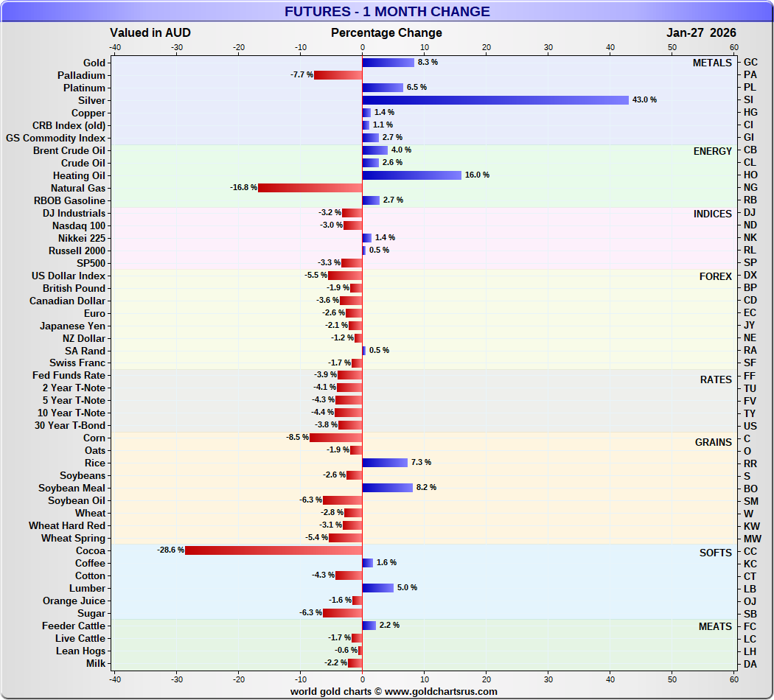The image size is (774, 700).
Task: Click the Silver 43.0 % bar
Action: coord(495,100)
